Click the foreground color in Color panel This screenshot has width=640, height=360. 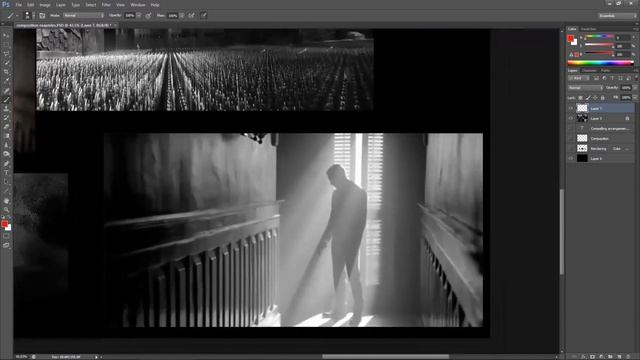[570, 38]
